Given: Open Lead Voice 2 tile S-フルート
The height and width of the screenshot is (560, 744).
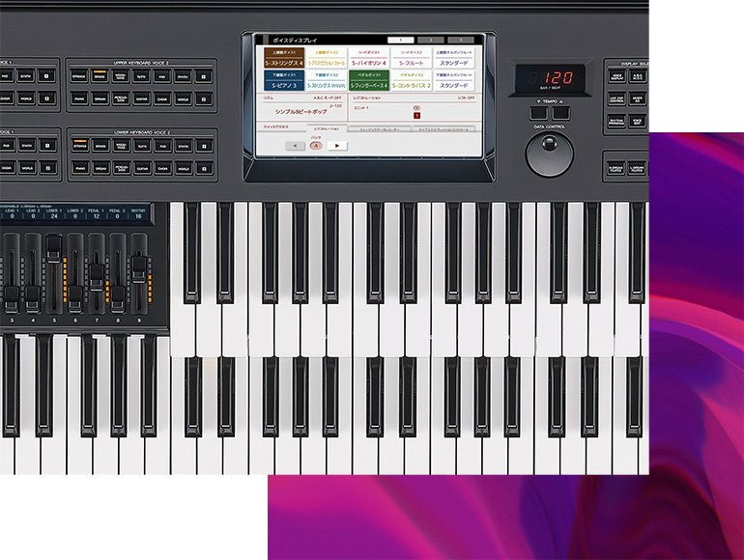Looking at the screenshot, I should [x=411, y=58].
